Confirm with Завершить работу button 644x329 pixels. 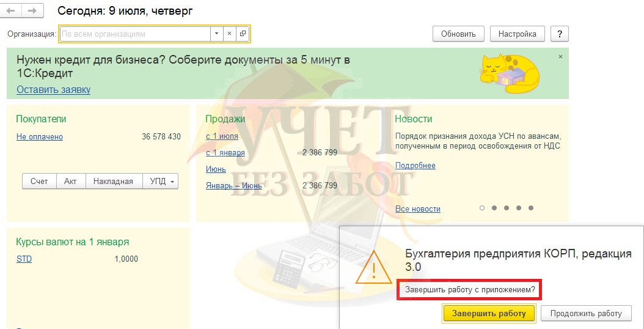coord(489,313)
